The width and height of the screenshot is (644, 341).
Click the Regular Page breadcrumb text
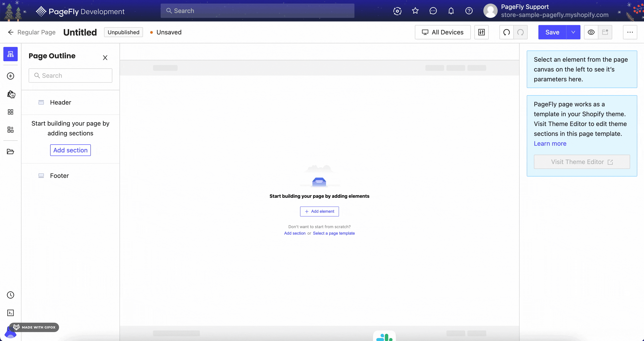[36, 32]
